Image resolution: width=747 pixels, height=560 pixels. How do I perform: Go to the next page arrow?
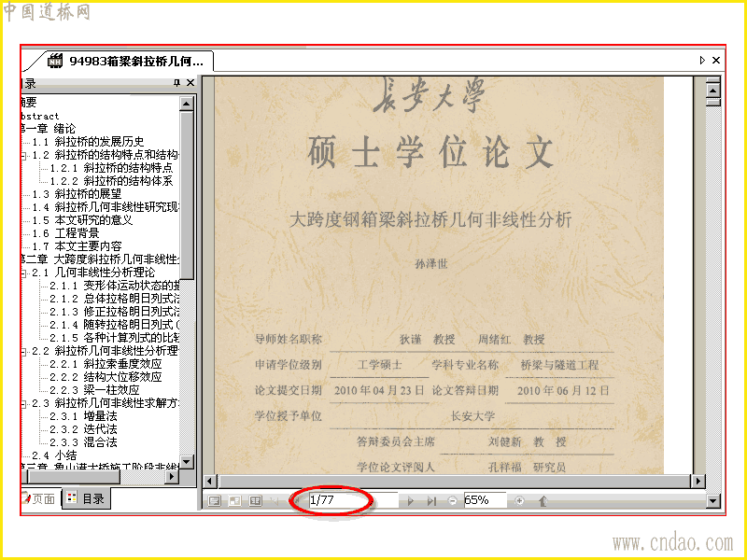point(410,501)
